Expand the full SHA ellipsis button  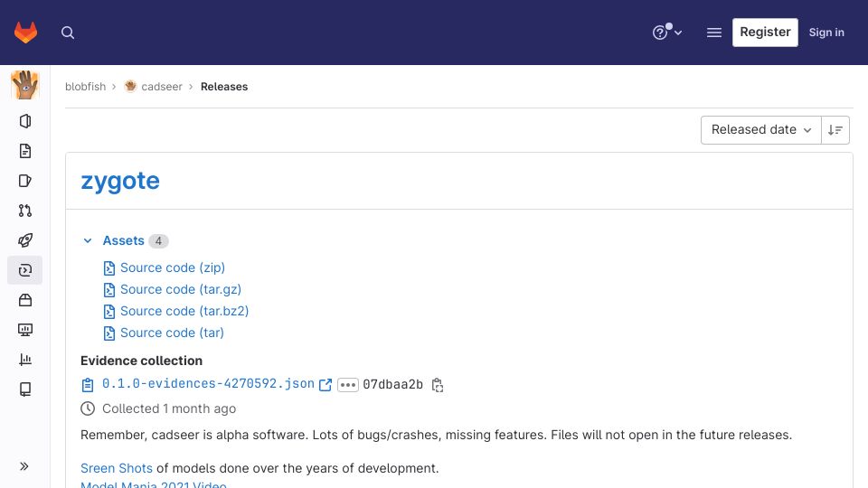[x=347, y=385]
